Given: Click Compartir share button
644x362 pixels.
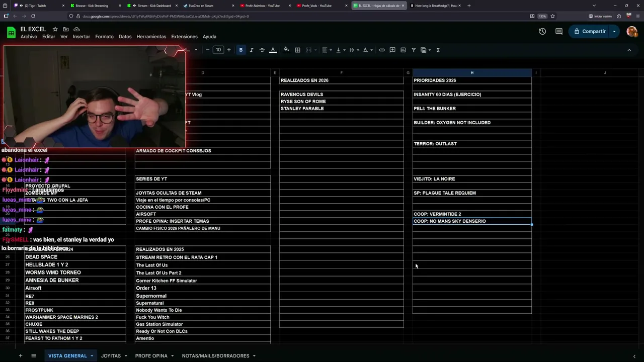Looking at the screenshot, I should click(589, 31).
